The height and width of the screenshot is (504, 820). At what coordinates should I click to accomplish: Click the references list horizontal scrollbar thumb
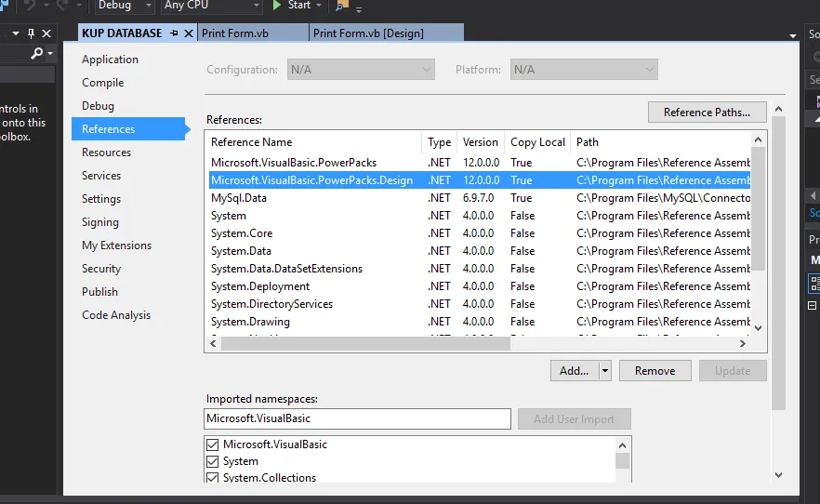[365, 343]
